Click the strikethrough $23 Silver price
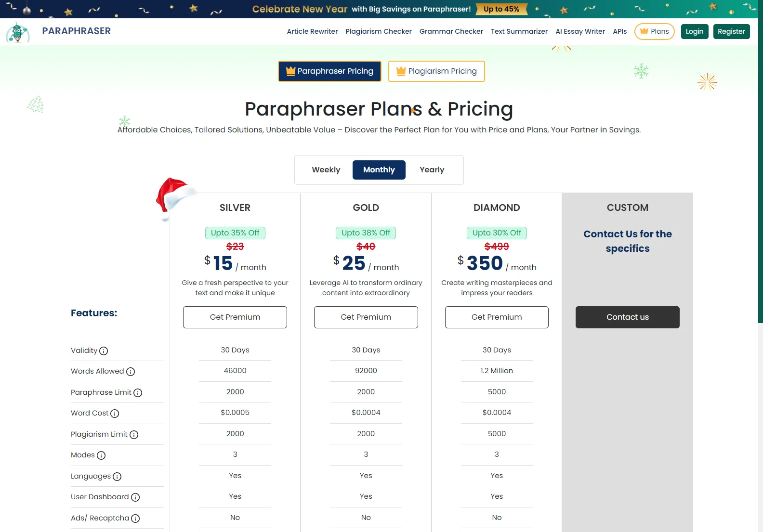The height and width of the screenshot is (532, 763). point(235,247)
